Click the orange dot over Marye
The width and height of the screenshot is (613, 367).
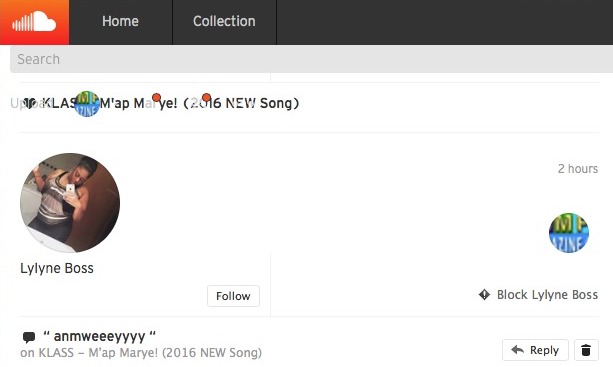(156, 97)
